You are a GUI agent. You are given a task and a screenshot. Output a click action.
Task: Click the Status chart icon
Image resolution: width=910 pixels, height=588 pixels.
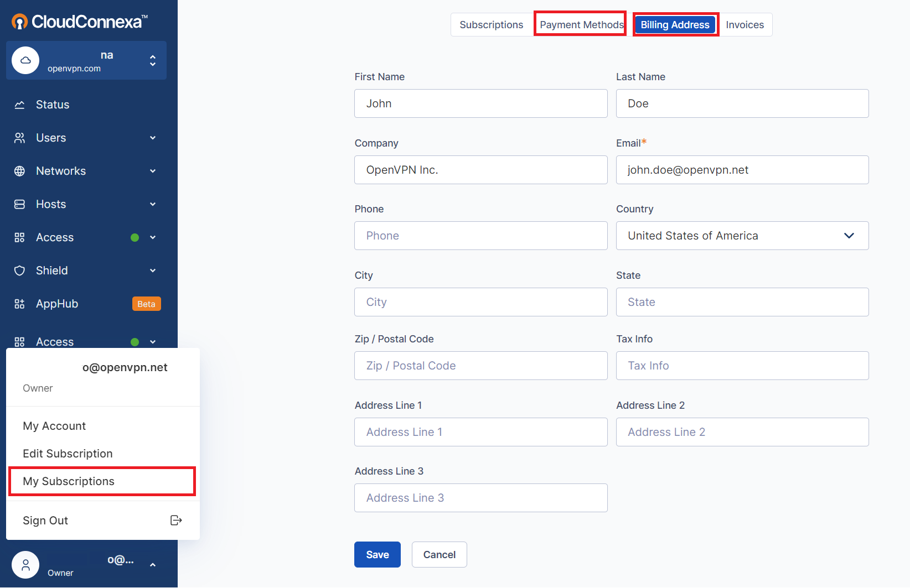pyautogui.click(x=19, y=105)
